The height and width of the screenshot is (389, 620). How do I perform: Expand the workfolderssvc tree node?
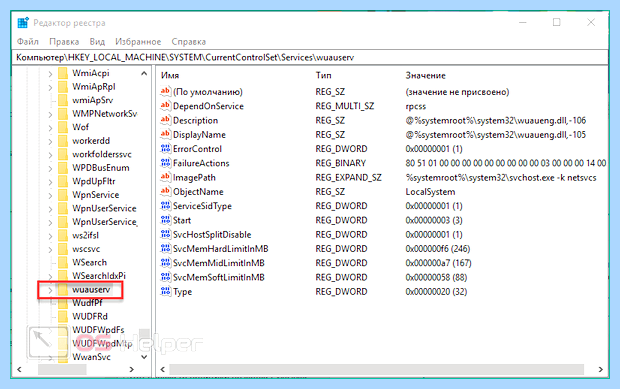point(50,155)
